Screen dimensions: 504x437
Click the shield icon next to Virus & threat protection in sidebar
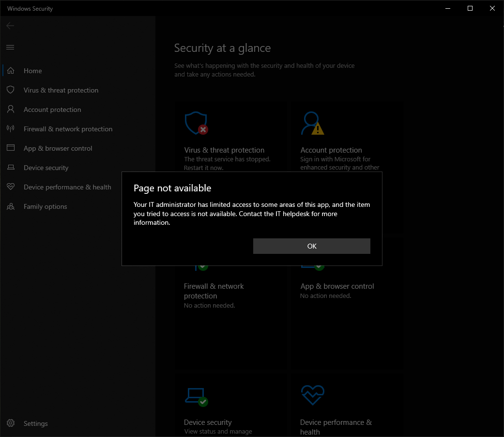click(11, 90)
